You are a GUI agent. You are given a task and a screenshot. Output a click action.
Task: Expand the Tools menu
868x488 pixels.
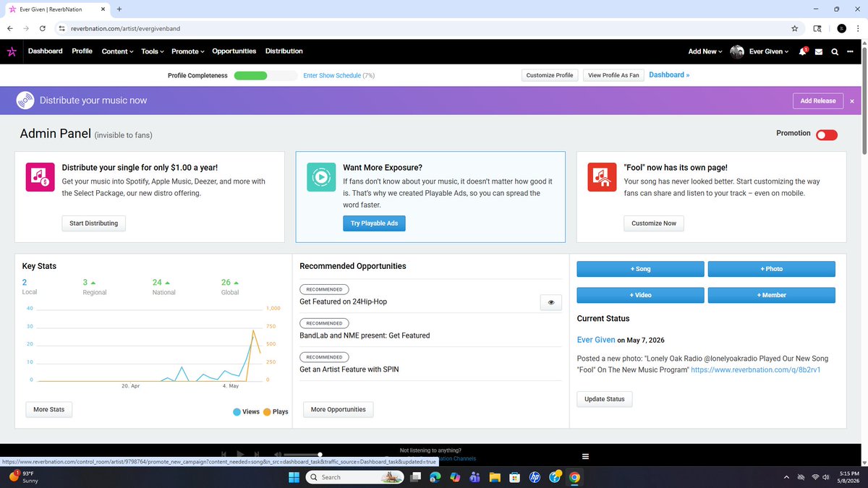point(153,51)
